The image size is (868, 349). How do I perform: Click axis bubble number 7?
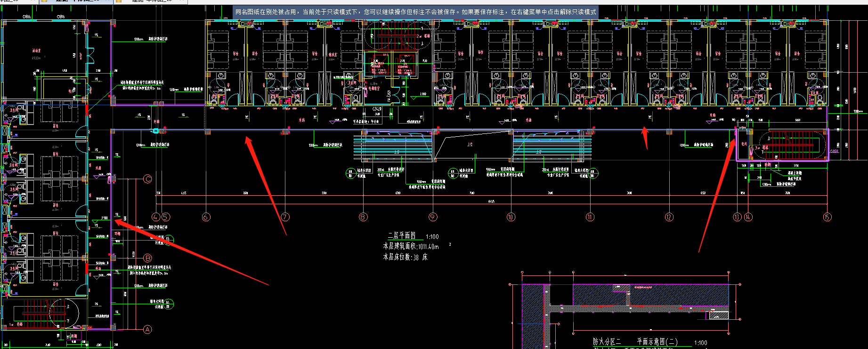[285, 217]
